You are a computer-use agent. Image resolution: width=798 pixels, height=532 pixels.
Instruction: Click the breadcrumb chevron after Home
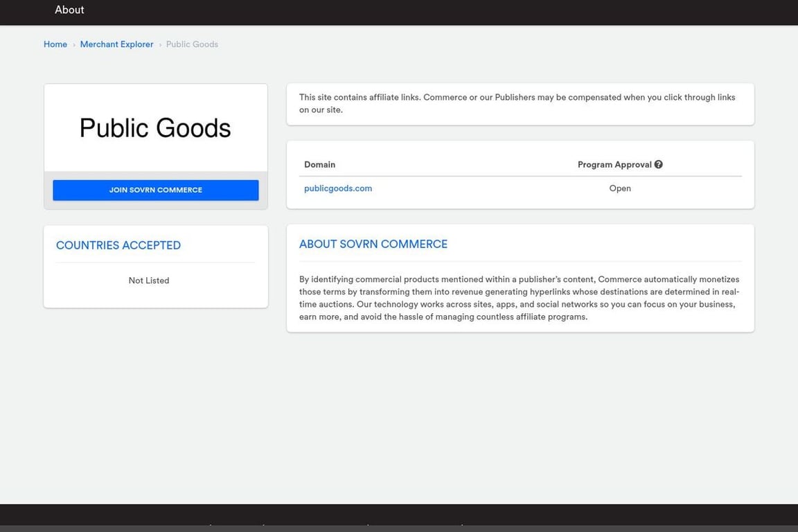click(x=74, y=45)
